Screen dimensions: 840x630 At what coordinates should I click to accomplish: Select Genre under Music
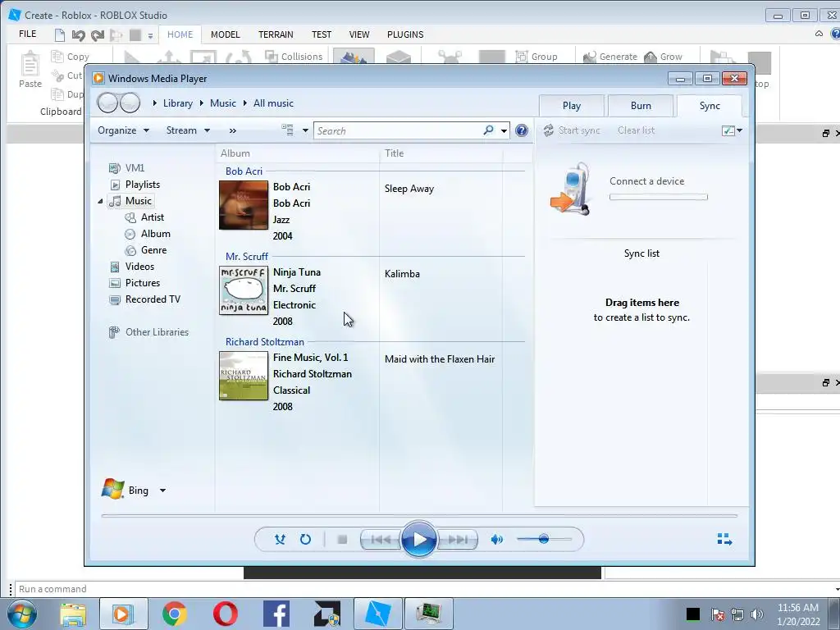(x=146, y=250)
